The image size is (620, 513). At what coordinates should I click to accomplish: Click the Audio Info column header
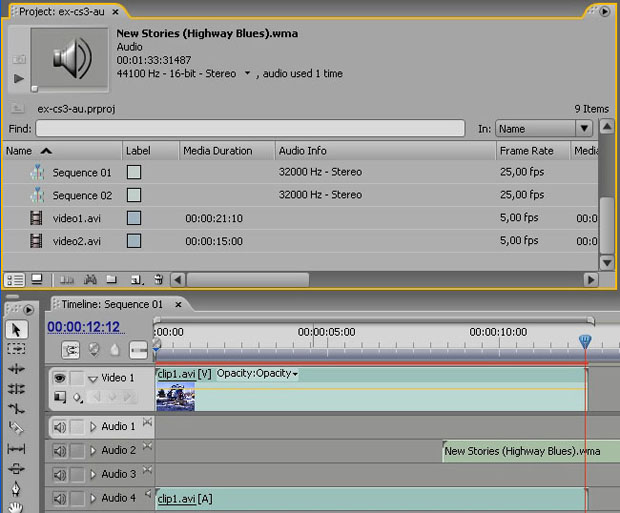tap(386, 151)
